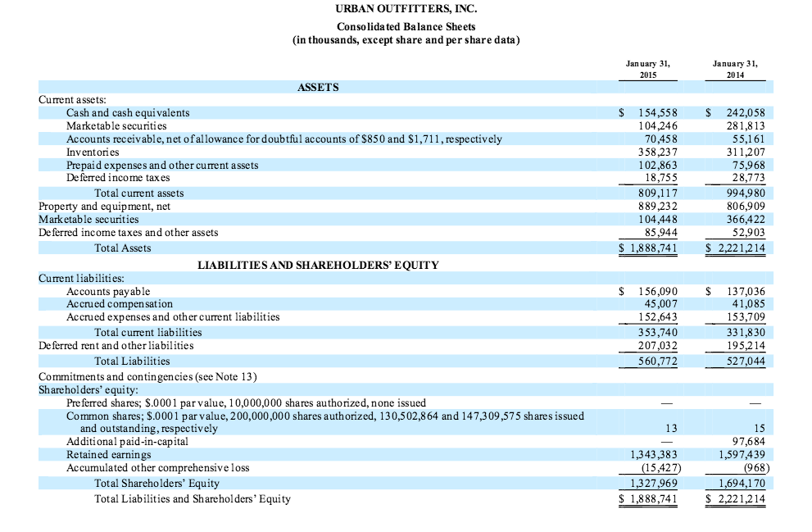
Task: Click accounts receivable value "70,458"
Action: (x=660, y=139)
